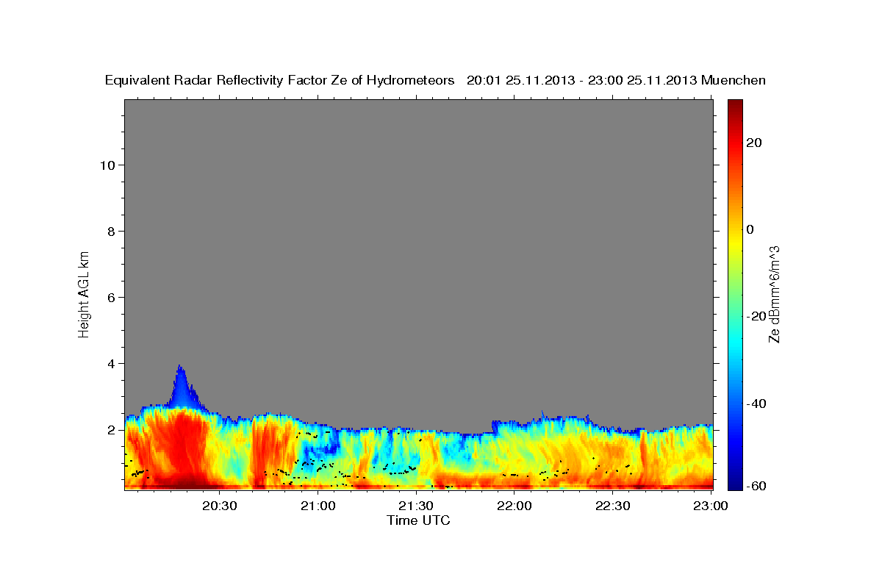Click the "Muenchen" location text in the title

[x=734, y=80]
